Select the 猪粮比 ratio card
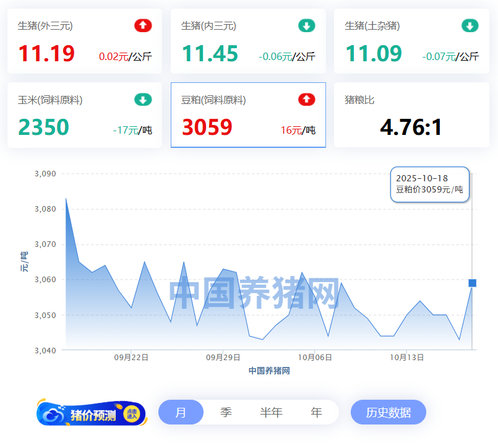This screenshot has width=498, height=448. coord(411,115)
